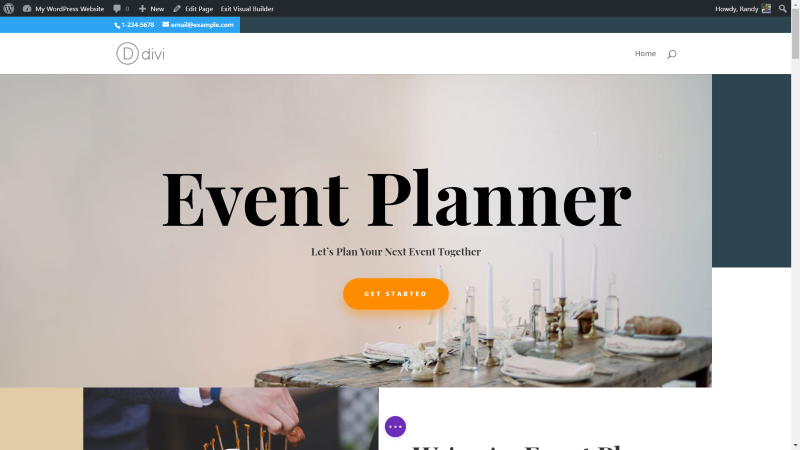Open the site header search icon

coord(671,54)
